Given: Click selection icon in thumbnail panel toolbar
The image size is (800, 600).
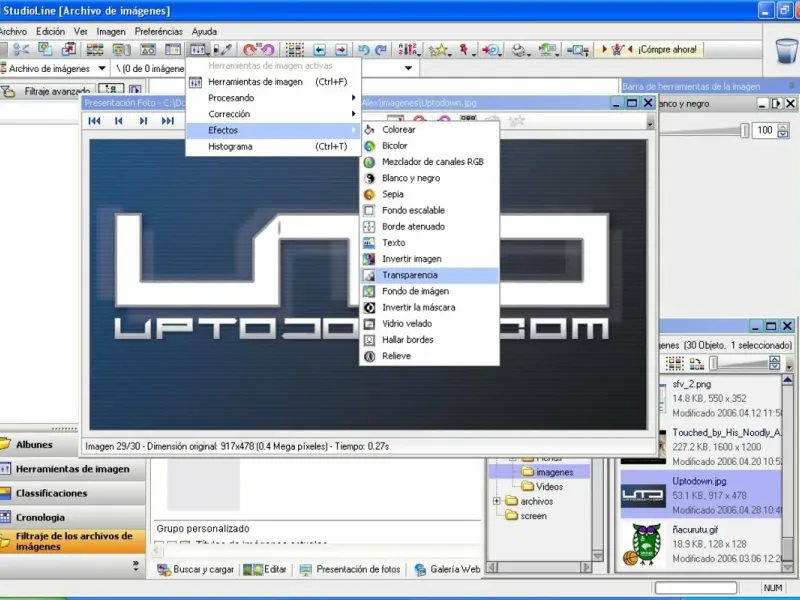Looking at the screenshot, I should click(x=674, y=363).
